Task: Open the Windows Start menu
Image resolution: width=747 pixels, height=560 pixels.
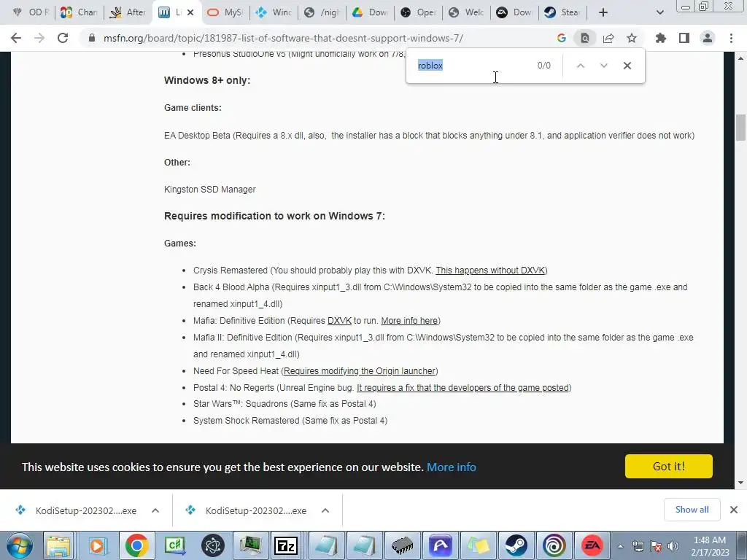Action: [x=19, y=545]
